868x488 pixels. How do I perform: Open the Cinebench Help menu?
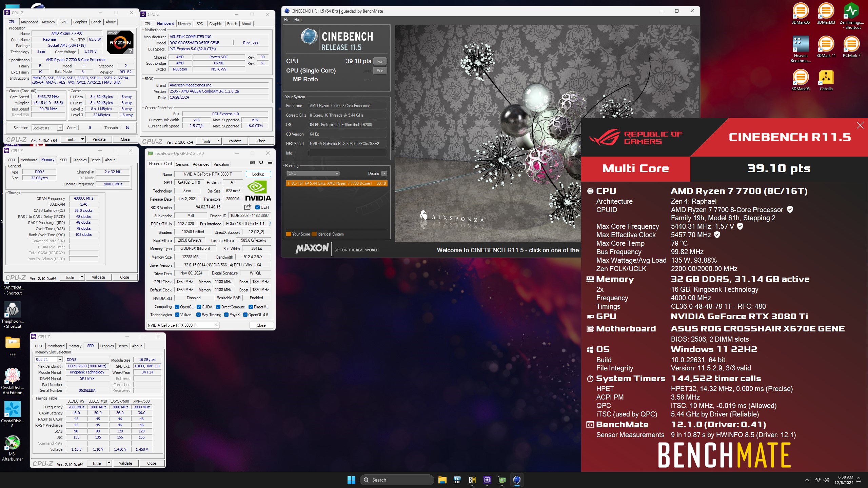click(x=298, y=20)
